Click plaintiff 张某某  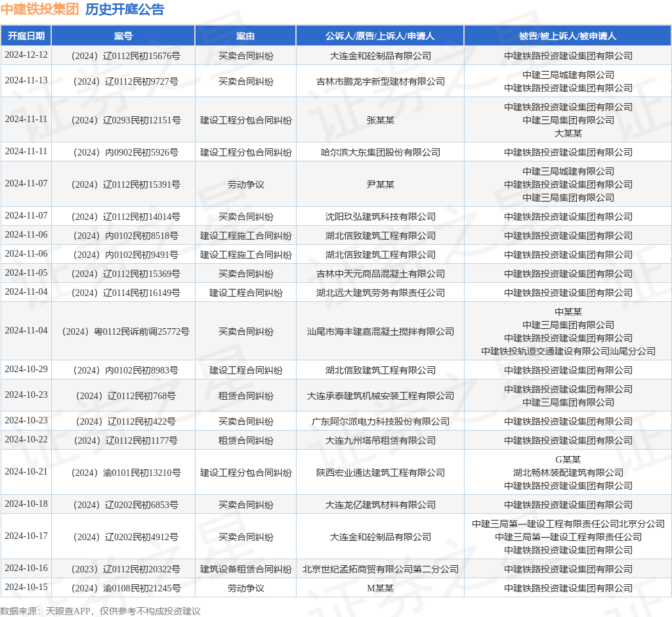[x=381, y=120]
